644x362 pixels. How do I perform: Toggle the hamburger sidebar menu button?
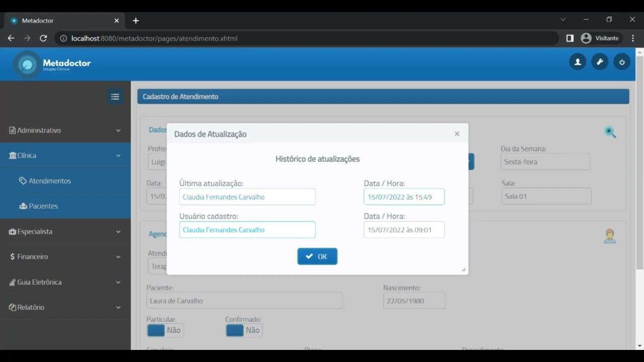tap(115, 97)
